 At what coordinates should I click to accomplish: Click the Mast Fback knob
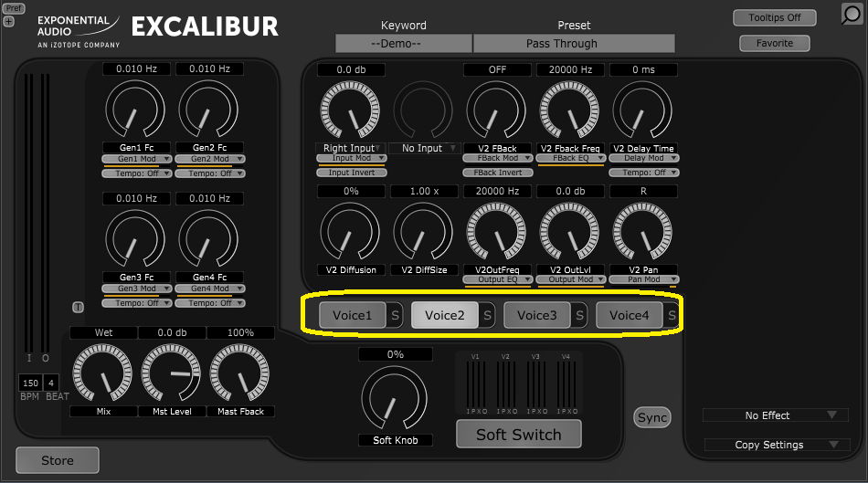239,373
